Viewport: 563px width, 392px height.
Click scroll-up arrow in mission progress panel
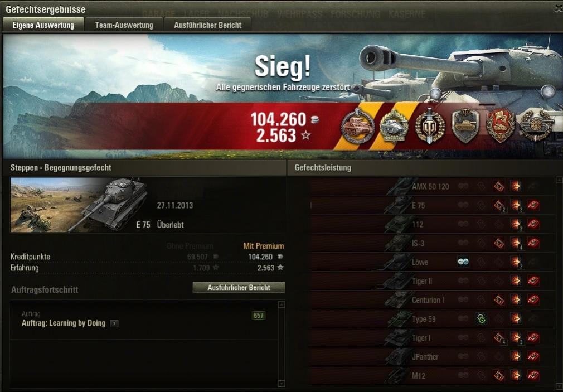281,304
